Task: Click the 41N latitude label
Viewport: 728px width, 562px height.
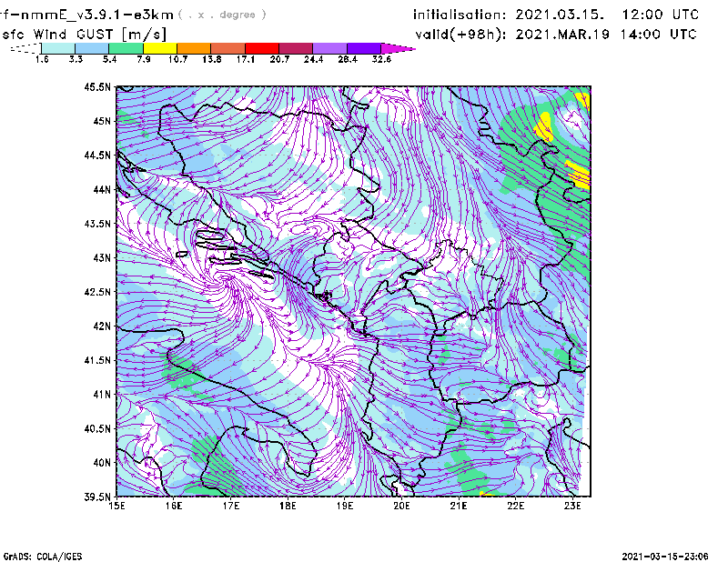Action: (x=102, y=395)
